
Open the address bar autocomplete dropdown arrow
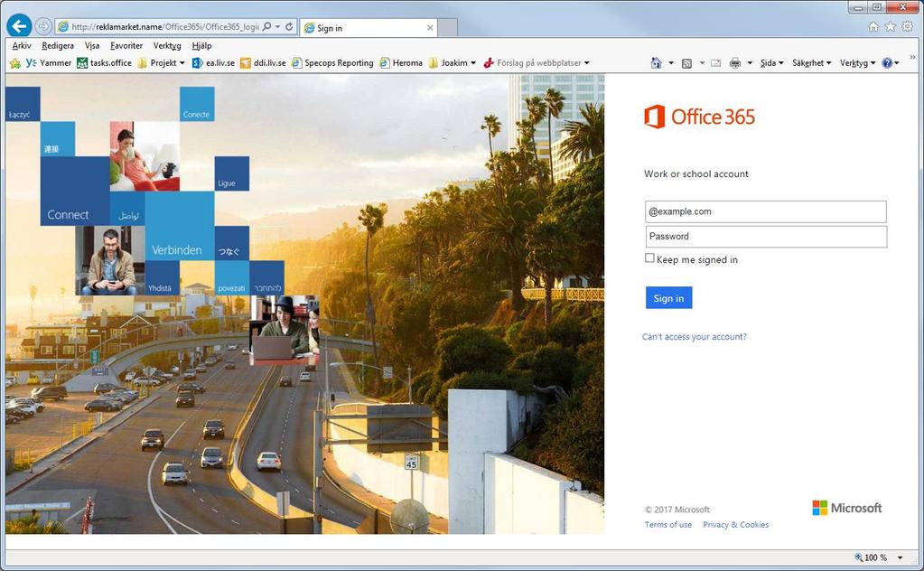tap(277, 26)
